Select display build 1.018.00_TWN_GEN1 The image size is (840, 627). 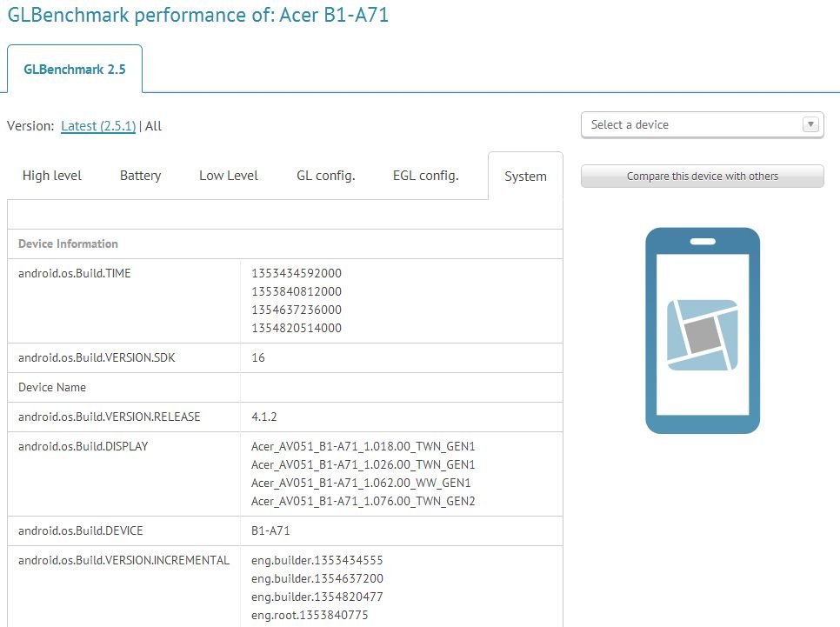(x=363, y=446)
